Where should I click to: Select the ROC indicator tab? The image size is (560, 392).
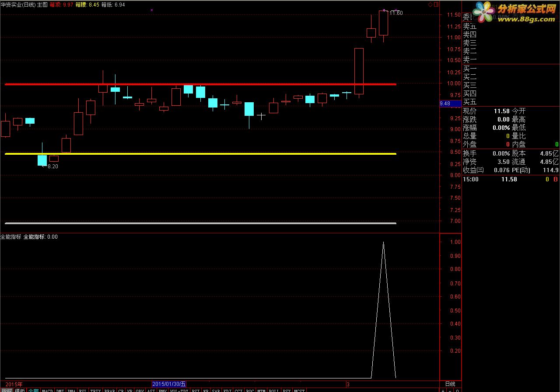[250, 390]
